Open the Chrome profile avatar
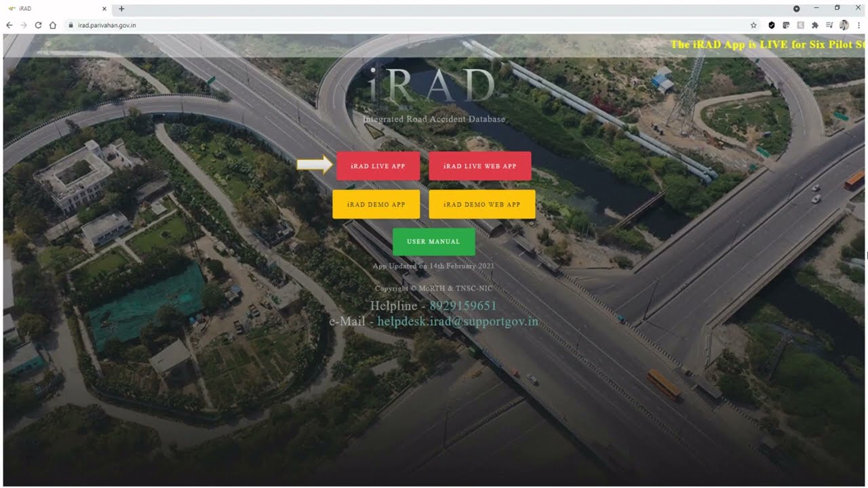This screenshot has width=868, height=488. (844, 25)
